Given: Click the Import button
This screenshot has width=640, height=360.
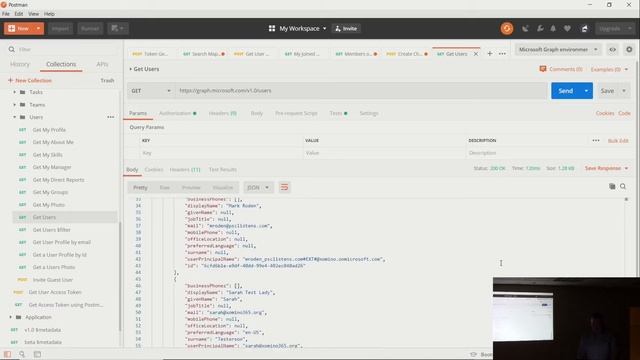Looking at the screenshot, I should click(60, 29).
